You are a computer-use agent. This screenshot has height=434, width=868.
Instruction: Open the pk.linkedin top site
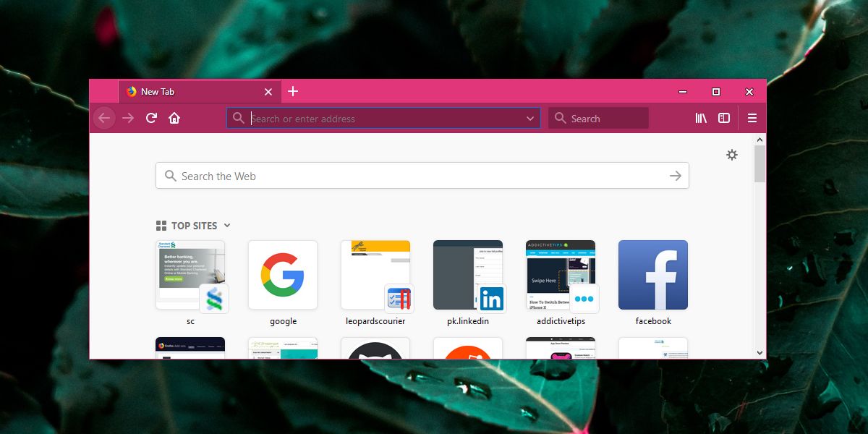tap(468, 275)
